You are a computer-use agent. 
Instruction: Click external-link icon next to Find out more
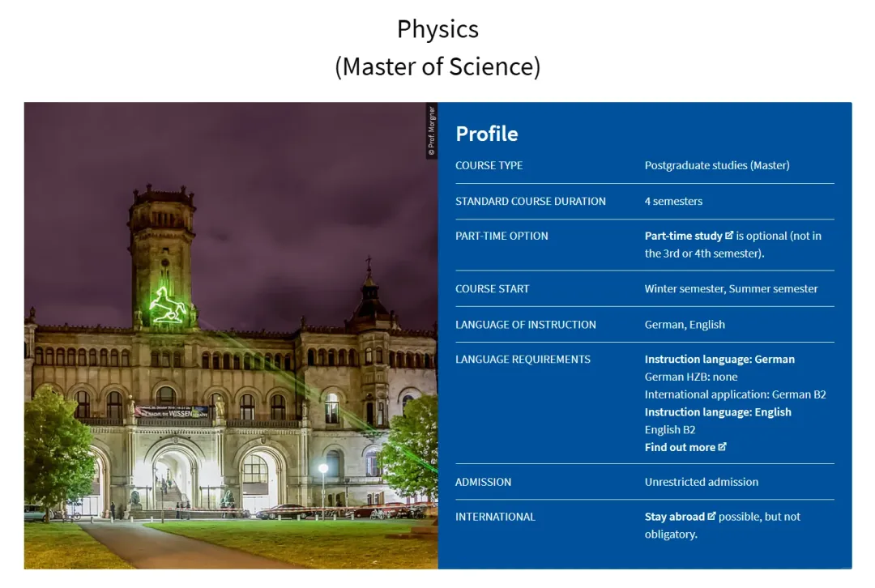tap(723, 447)
